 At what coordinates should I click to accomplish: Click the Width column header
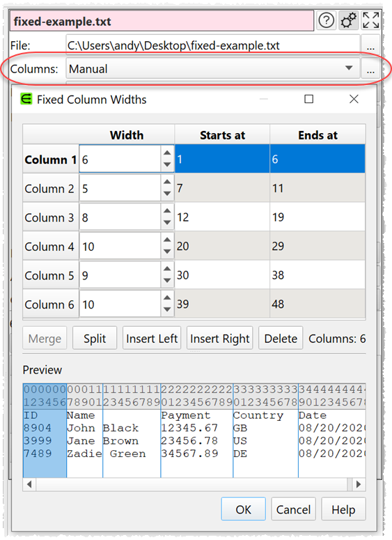tap(127, 134)
